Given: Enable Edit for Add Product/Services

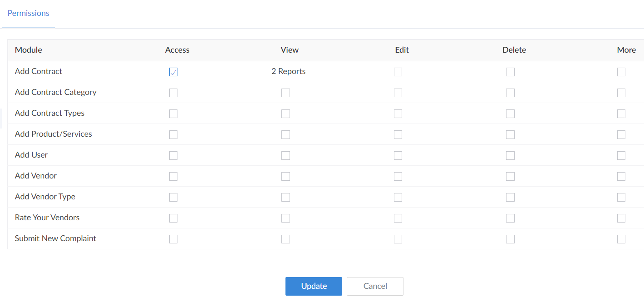Looking at the screenshot, I should click(398, 134).
